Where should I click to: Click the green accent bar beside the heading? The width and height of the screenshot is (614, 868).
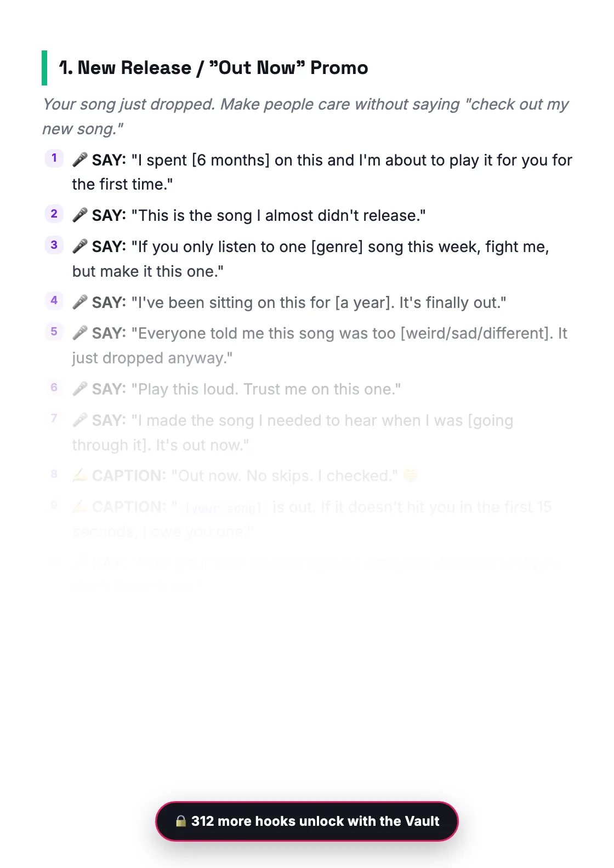(44, 68)
